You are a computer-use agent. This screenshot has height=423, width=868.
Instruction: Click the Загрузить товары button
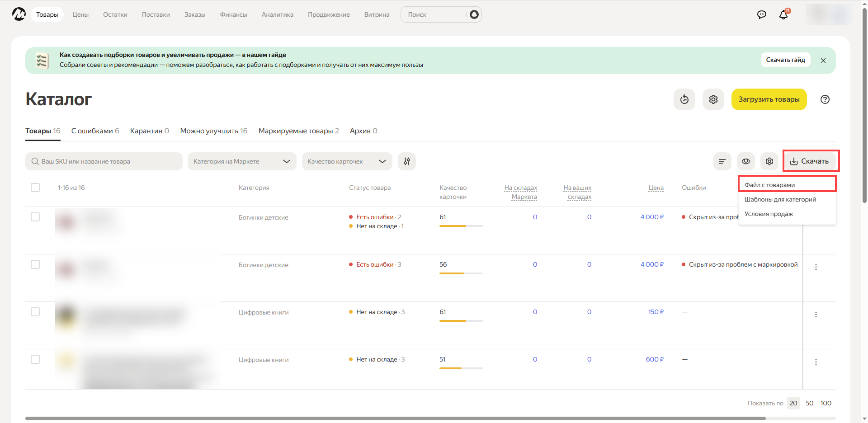pos(769,99)
